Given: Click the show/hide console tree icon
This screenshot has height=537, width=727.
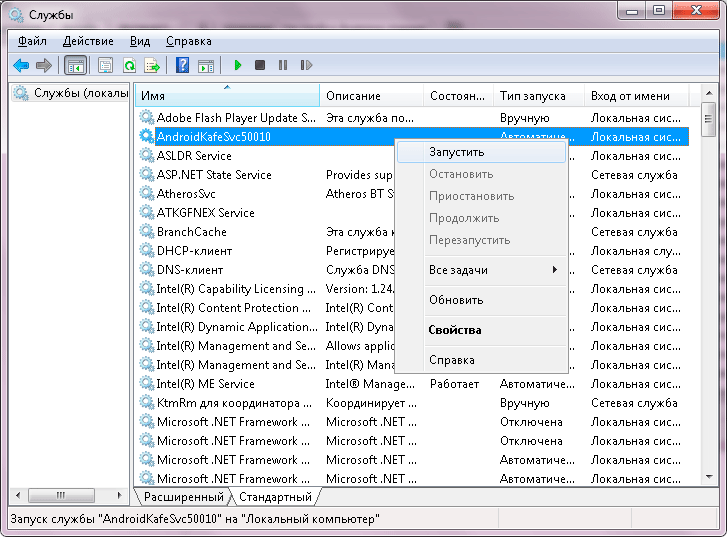Looking at the screenshot, I should [74, 65].
